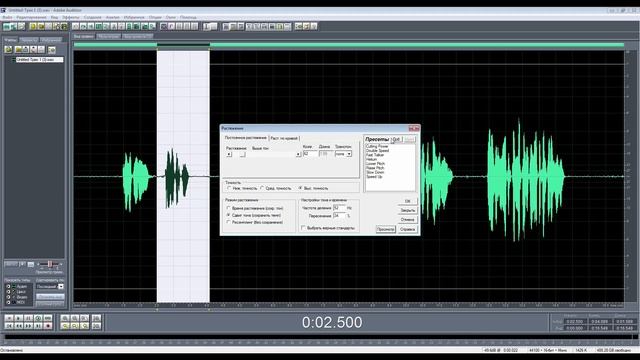
Task: Click the Доб. add preset button
Action: point(396,139)
